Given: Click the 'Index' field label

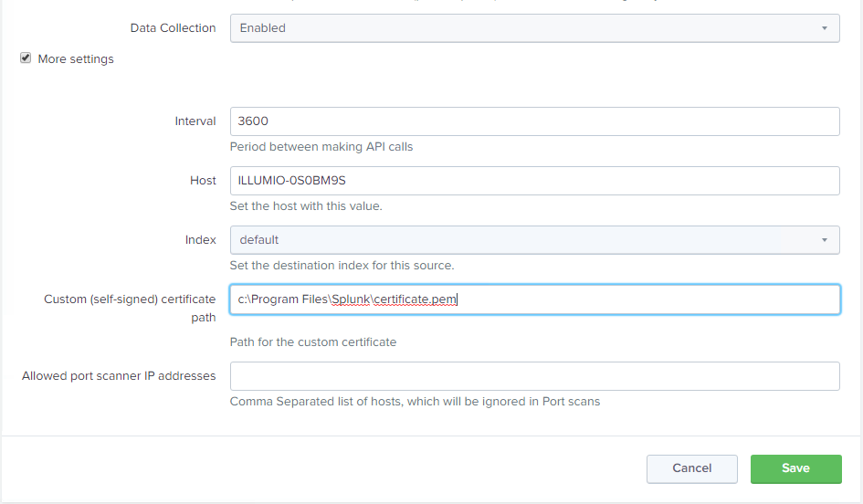Looking at the screenshot, I should [x=200, y=240].
